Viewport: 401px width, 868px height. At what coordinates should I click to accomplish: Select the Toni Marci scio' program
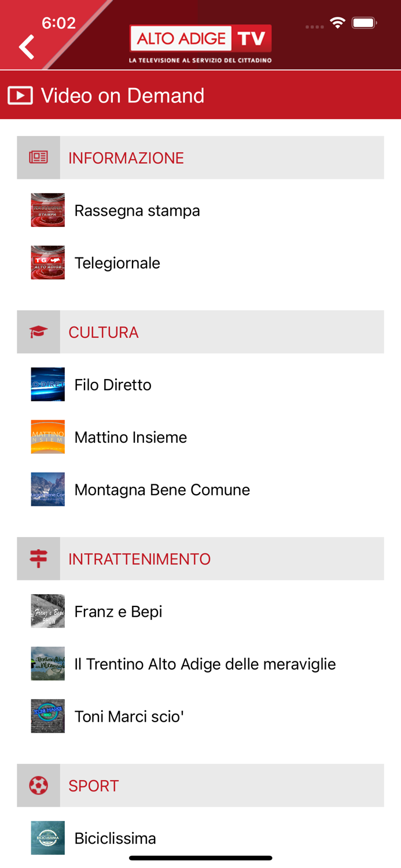click(x=130, y=716)
